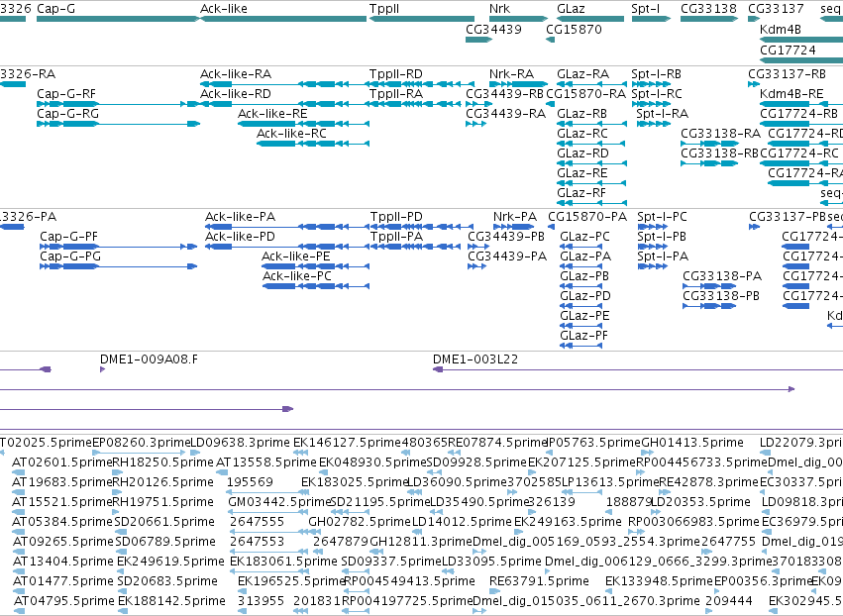Select protein CG33138-PB
The height and width of the screenshot is (616, 843).
[x=721, y=296]
